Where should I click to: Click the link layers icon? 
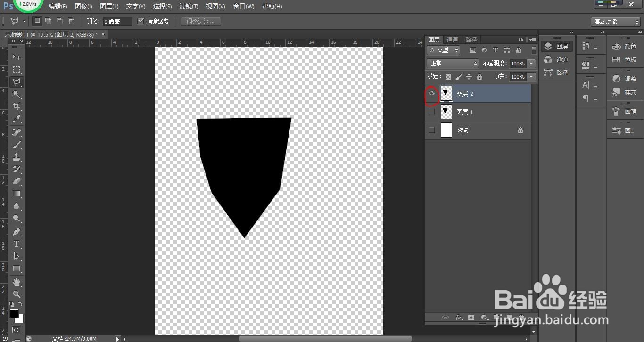click(x=446, y=318)
